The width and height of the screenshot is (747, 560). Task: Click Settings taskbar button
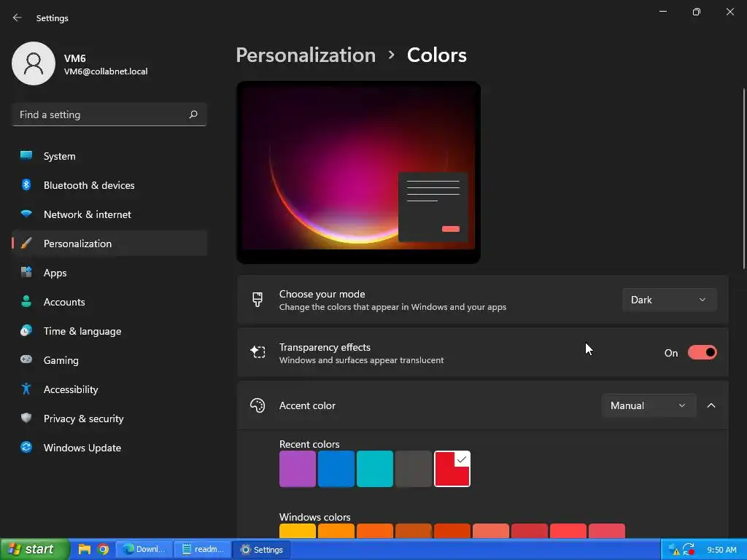click(x=262, y=550)
